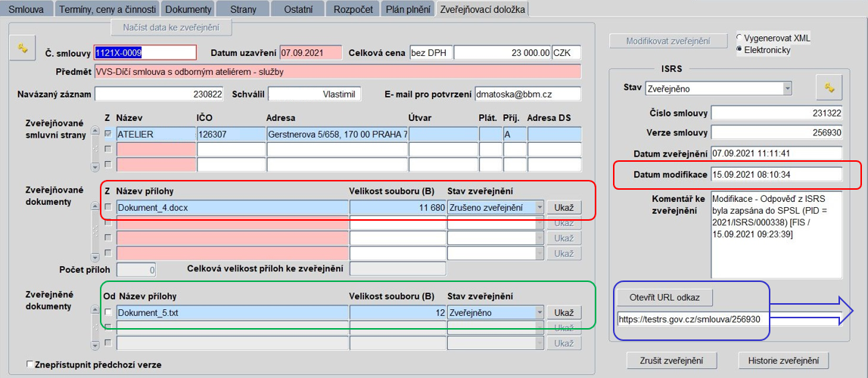Click Ukaž button for Dokument_5.txt
The width and height of the screenshot is (868, 378).
point(564,312)
